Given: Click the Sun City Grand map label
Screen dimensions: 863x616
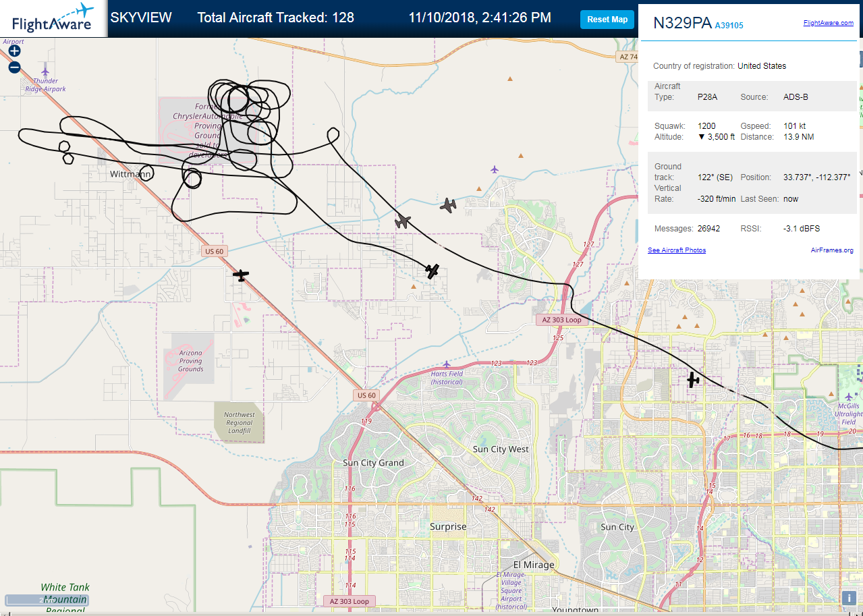Looking at the screenshot, I should tap(373, 463).
